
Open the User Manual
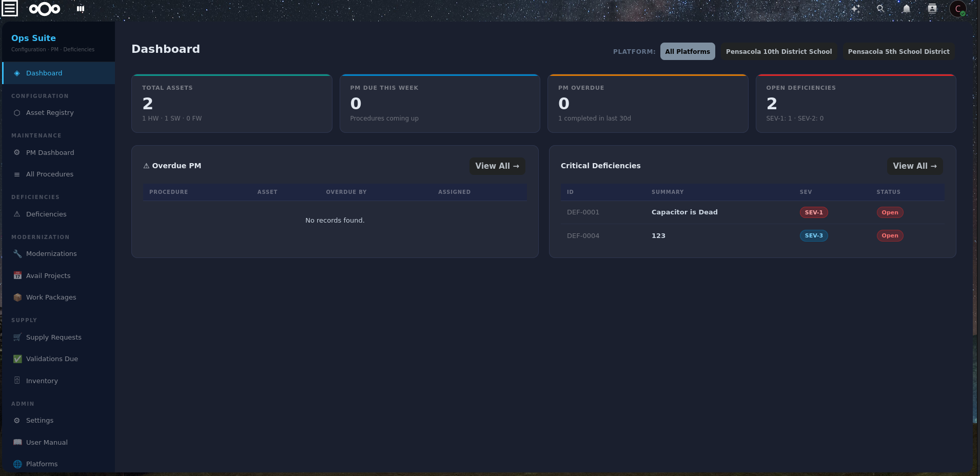(58, 443)
